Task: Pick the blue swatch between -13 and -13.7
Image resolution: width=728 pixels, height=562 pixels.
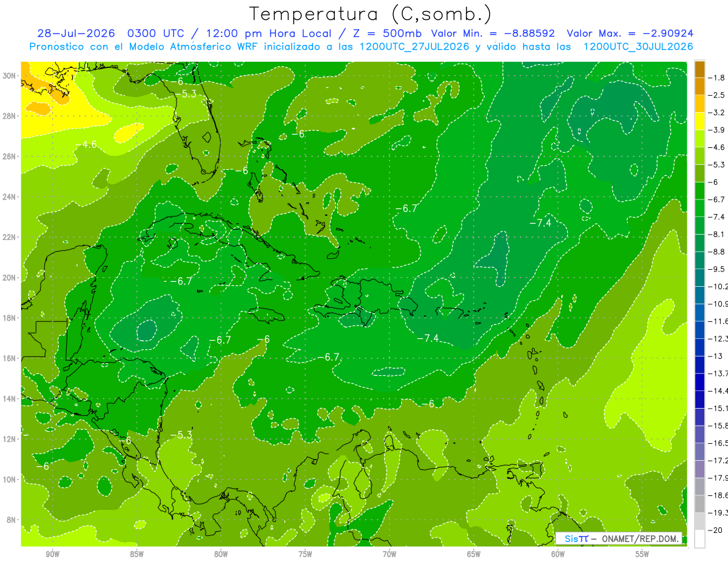Action: point(699,364)
